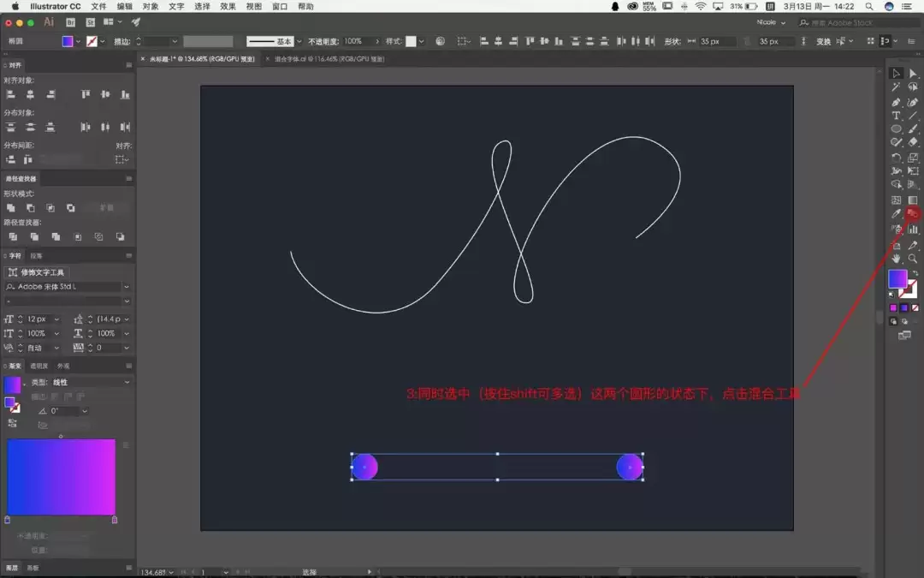This screenshot has height=578, width=924.
Task: Select the Eyedropper tool
Action: click(896, 213)
